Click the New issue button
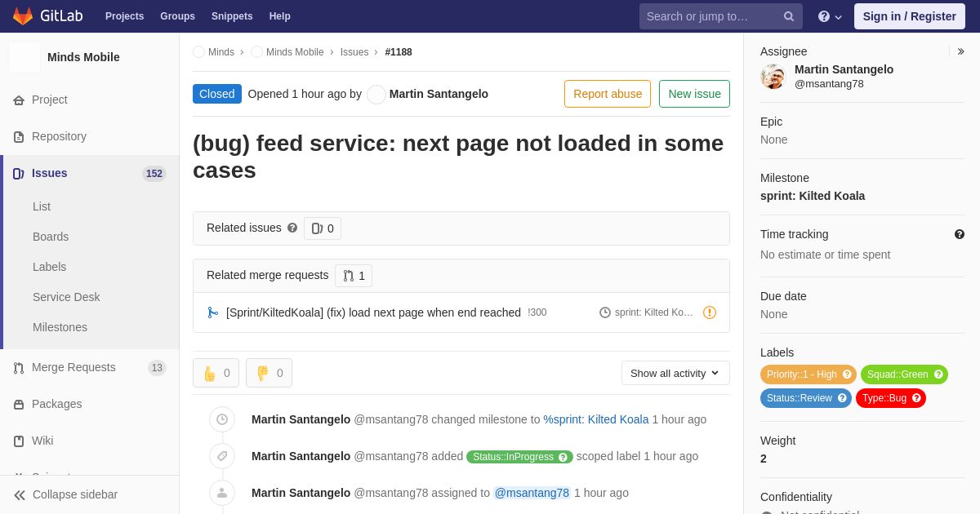 694,94
